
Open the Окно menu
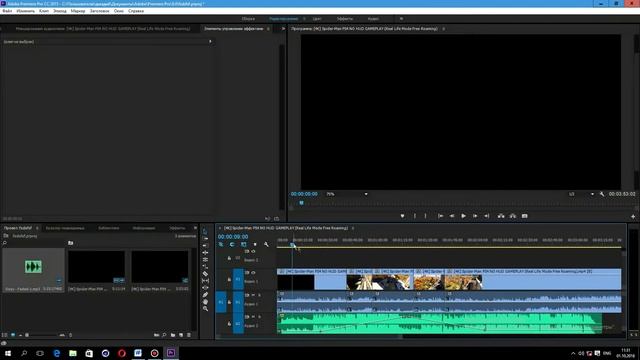coord(119,11)
